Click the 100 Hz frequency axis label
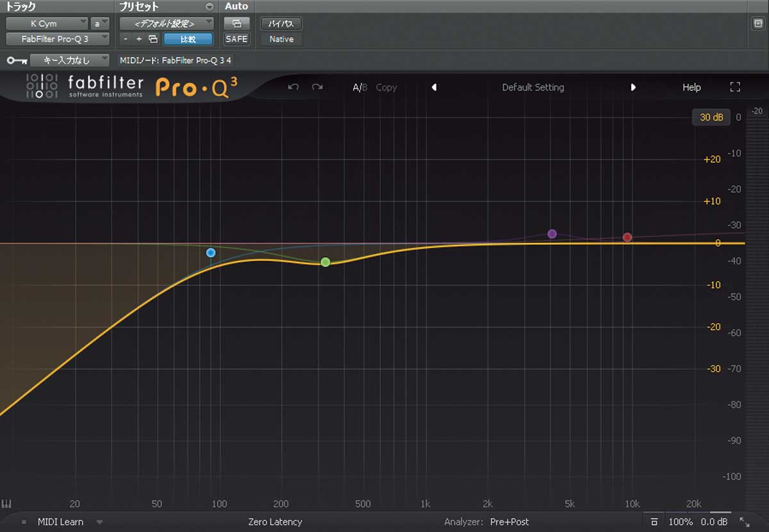The height and width of the screenshot is (532, 769). (219, 504)
